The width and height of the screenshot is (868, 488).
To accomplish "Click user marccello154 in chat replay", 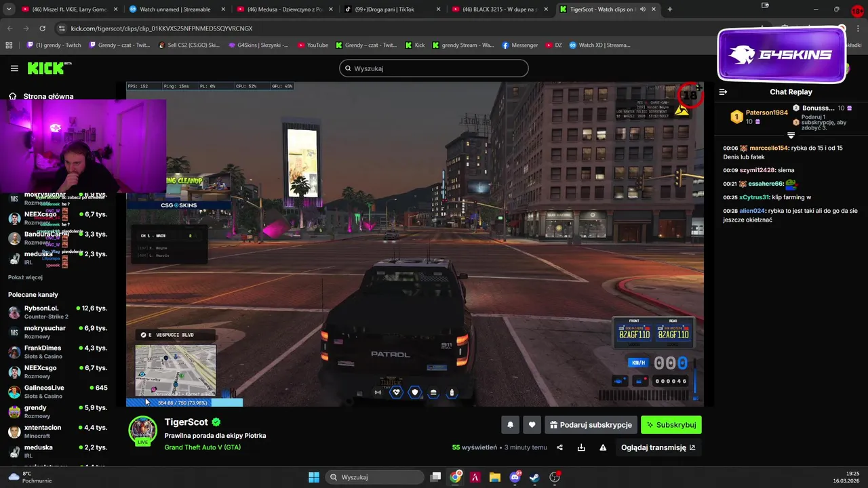I will 769,148.
